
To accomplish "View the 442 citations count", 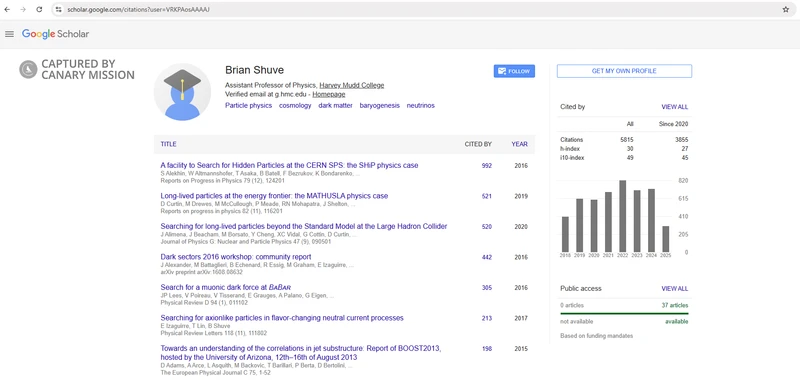I will 487,258.
